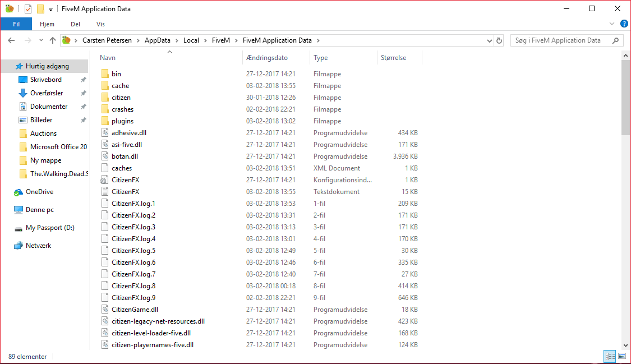
Task: Select Skrivebord in the navigation pane
Action: [46, 80]
